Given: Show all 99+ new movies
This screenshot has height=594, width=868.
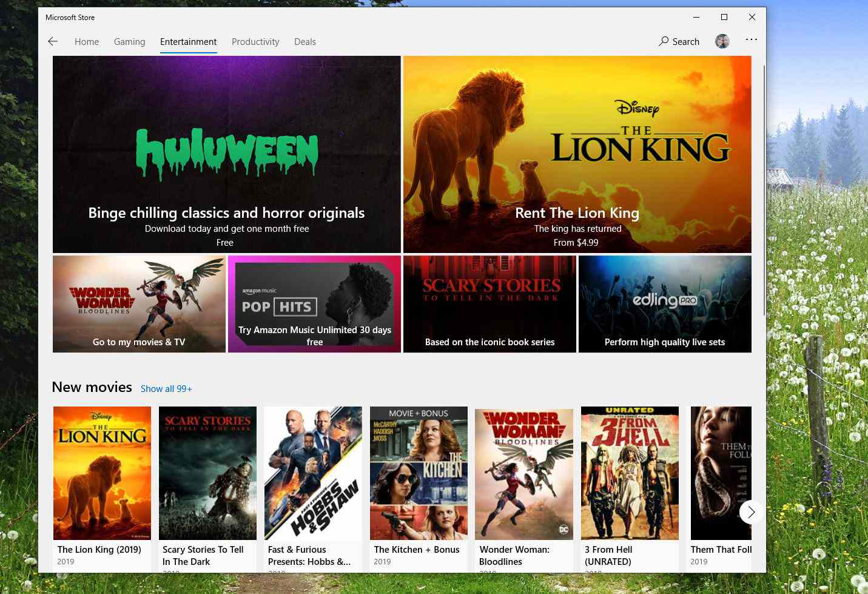Looking at the screenshot, I should coord(166,389).
